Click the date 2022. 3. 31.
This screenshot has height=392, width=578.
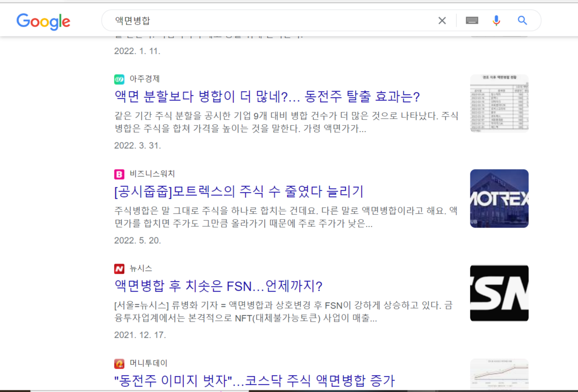[137, 146]
